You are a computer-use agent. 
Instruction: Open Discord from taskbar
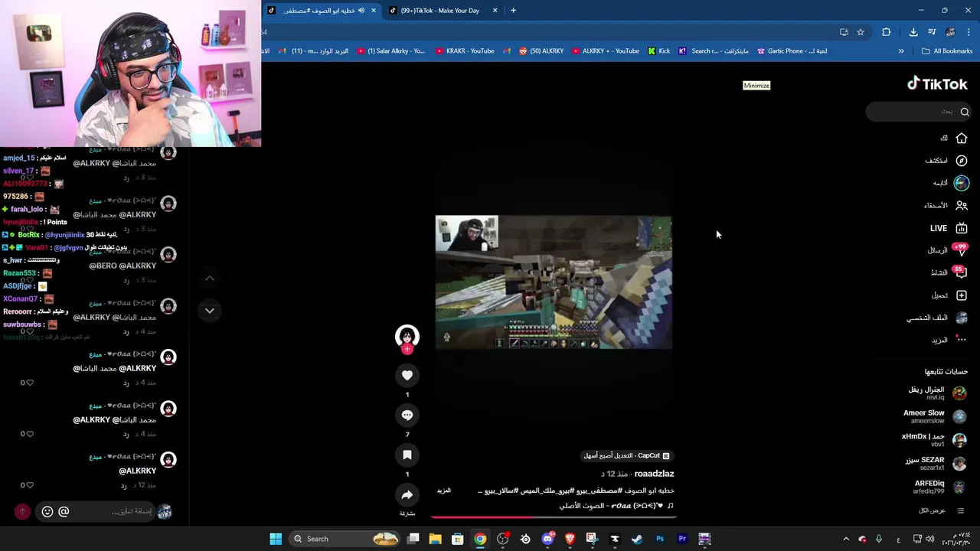547,539
